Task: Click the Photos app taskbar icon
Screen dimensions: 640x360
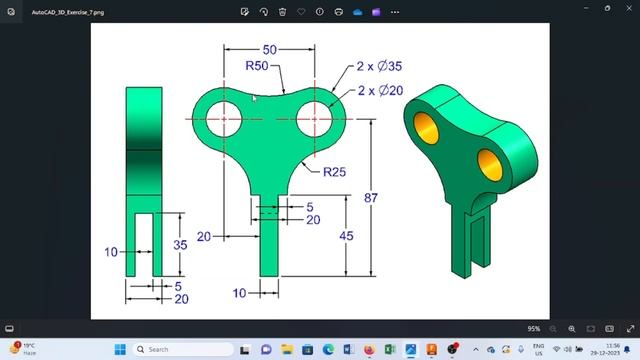Action: click(411, 349)
